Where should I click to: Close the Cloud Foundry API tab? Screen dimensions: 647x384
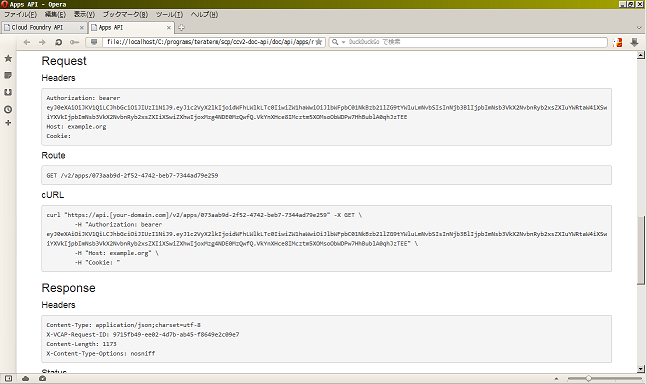click(x=82, y=28)
